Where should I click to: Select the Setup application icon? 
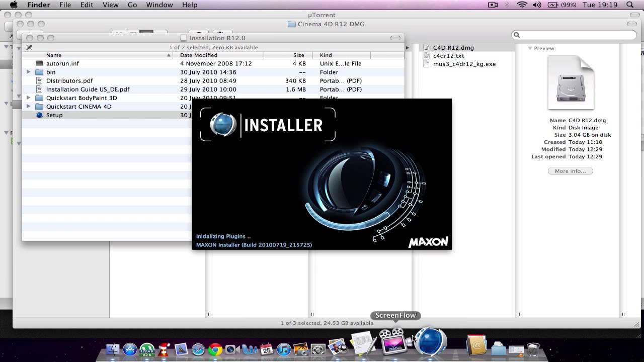(x=40, y=115)
